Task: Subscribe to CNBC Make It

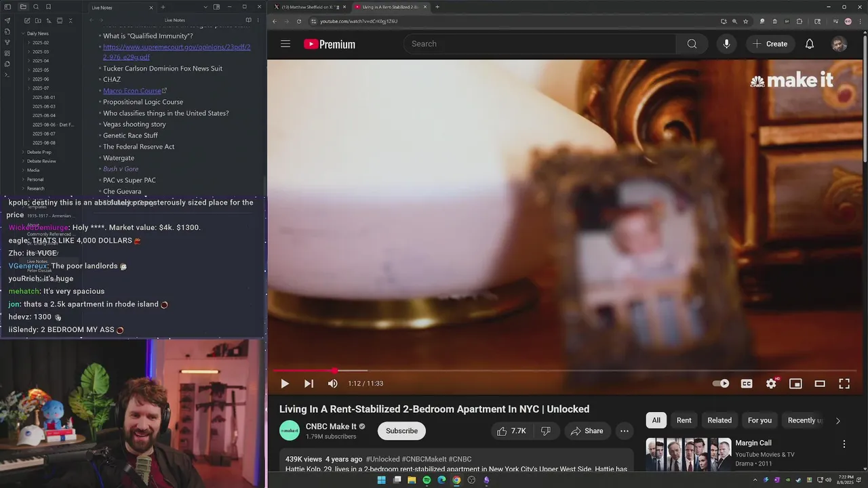Action: click(x=401, y=431)
